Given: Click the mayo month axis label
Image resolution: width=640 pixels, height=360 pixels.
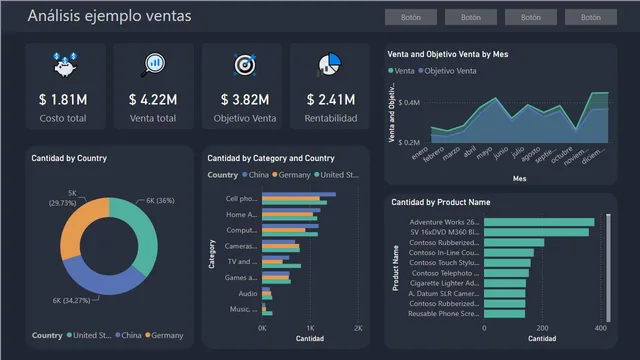Looking at the screenshot, I should coord(485,153).
